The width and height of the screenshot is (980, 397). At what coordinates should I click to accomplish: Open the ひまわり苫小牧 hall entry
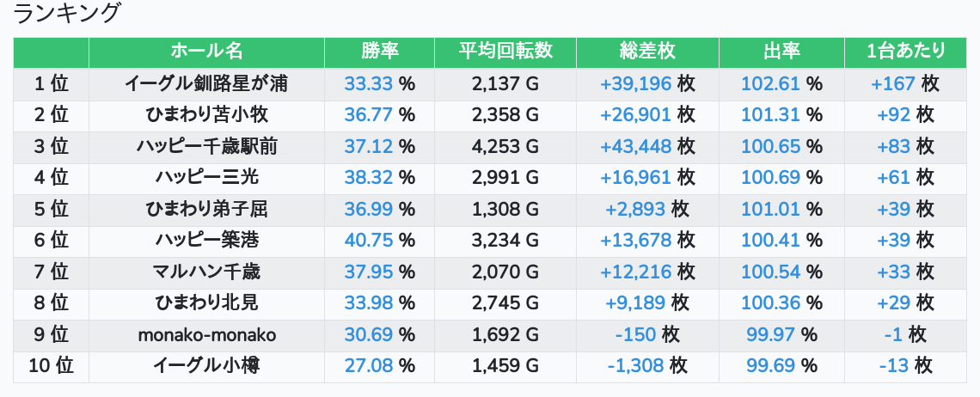(207, 115)
